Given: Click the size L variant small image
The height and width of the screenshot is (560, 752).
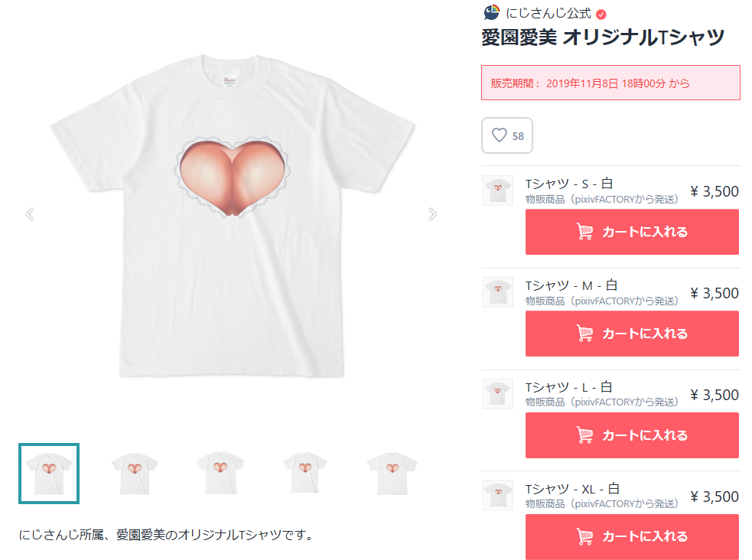Looking at the screenshot, I should click(x=498, y=394).
